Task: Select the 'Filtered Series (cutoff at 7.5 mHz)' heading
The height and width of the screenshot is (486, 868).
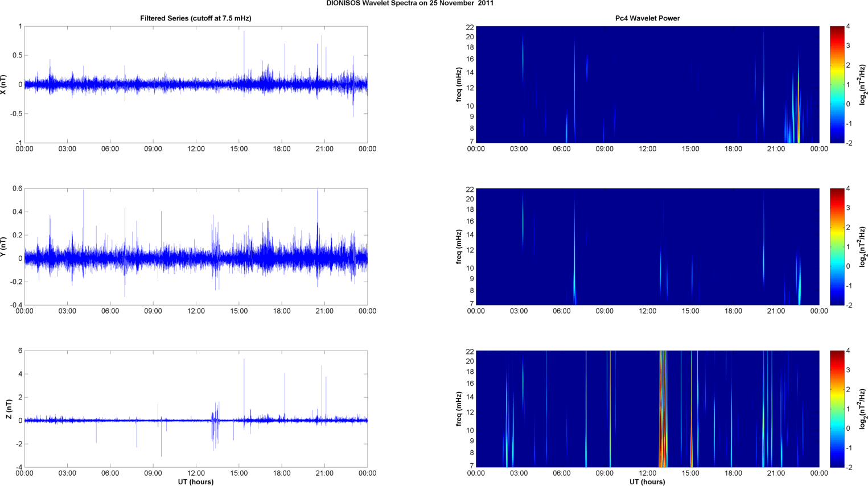Action: pyautogui.click(x=196, y=18)
